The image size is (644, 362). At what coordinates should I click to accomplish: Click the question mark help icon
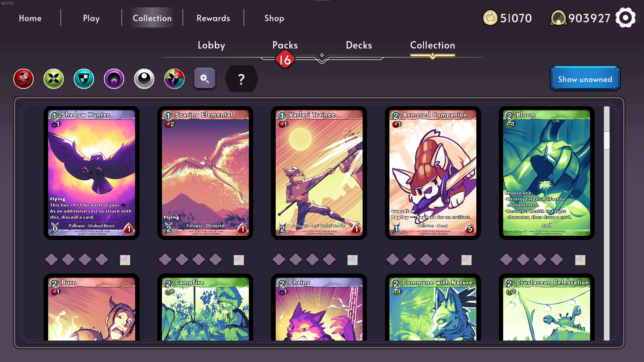click(x=241, y=79)
